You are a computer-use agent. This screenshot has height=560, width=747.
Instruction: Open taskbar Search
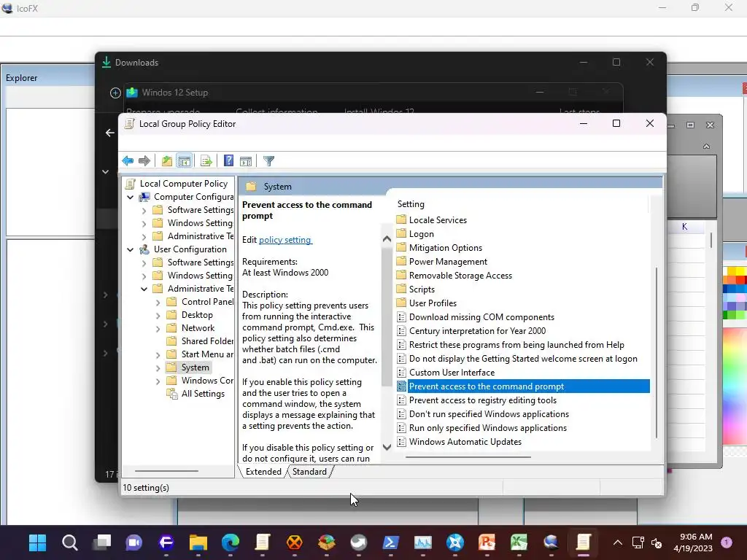[x=69, y=542]
